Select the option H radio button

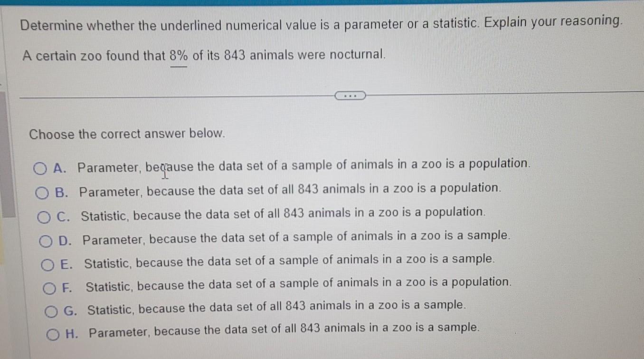53,335
